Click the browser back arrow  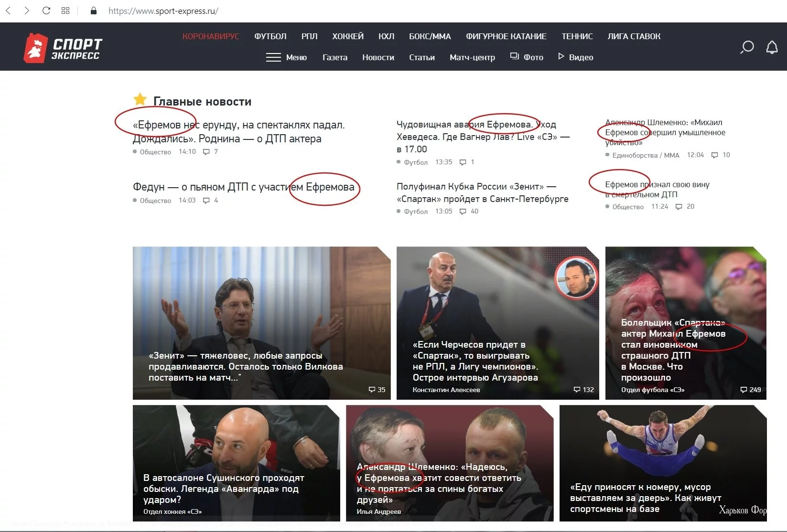(x=8, y=11)
